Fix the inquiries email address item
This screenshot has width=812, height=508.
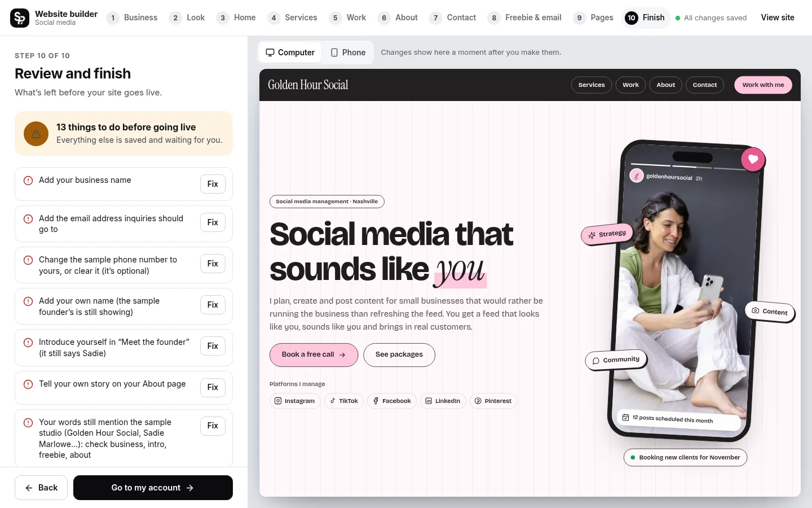213,222
